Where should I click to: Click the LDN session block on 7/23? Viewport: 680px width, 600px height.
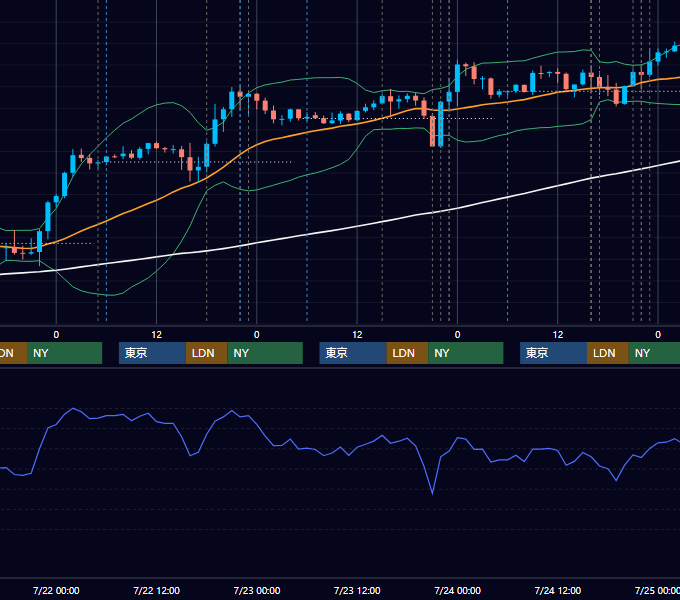click(x=408, y=353)
